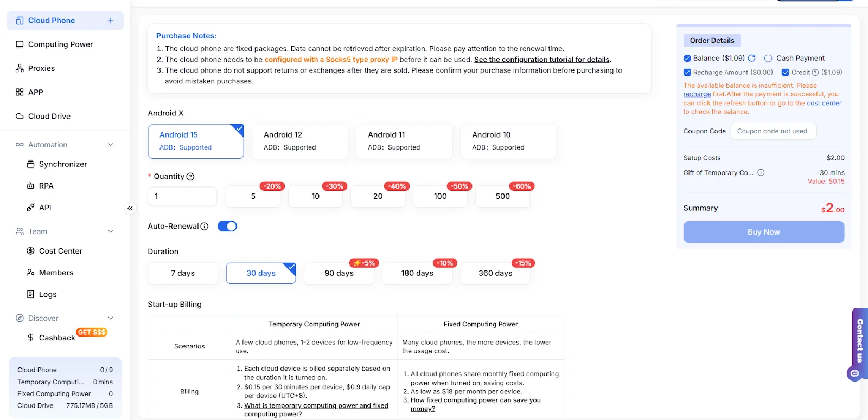The height and width of the screenshot is (420, 868).
Task: Click the plus icon beside Cloud Phone
Action: pyautogui.click(x=111, y=21)
